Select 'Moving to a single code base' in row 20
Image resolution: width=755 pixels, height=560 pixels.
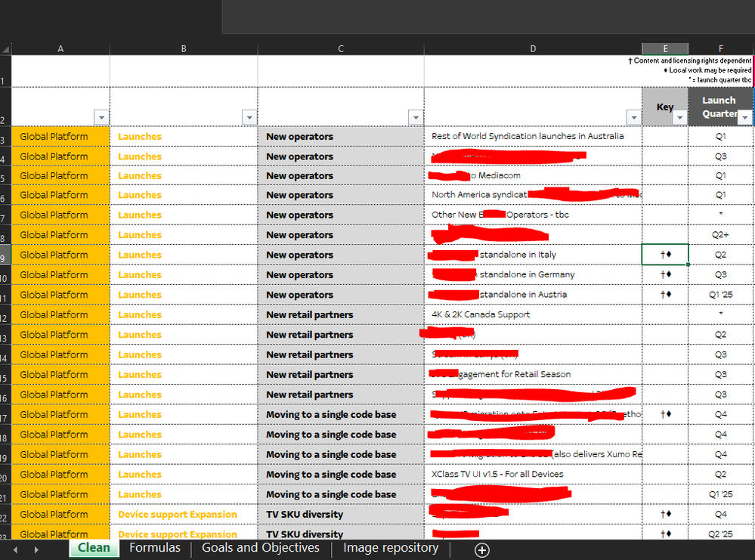coord(341,475)
